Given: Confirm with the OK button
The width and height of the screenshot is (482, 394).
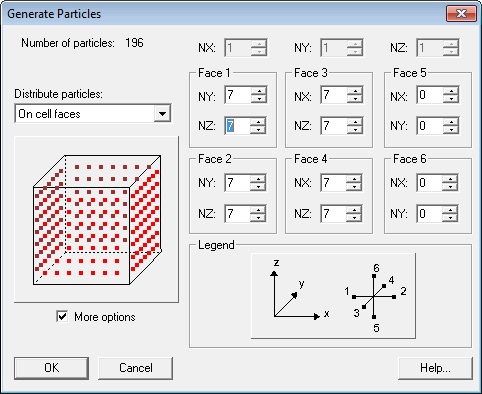Looking at the screenshot, I should tap(52, 368).
